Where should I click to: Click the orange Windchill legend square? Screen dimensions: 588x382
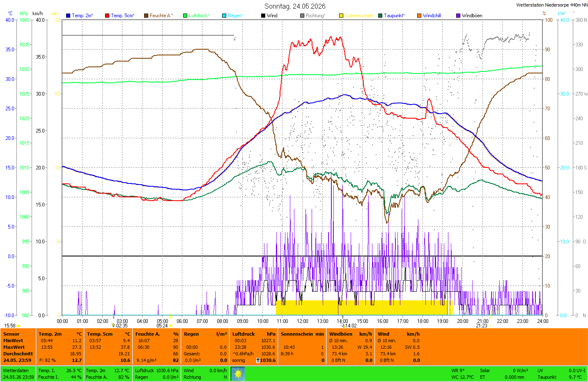419,16
